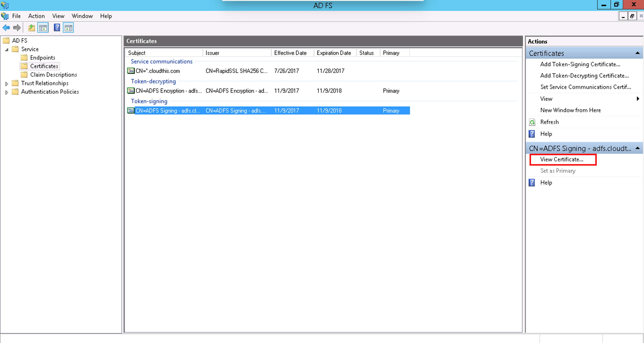Click the Service folder icon in tree
Image resolution: width=644 pixels, height=343 pixels.
click(15, 49)
